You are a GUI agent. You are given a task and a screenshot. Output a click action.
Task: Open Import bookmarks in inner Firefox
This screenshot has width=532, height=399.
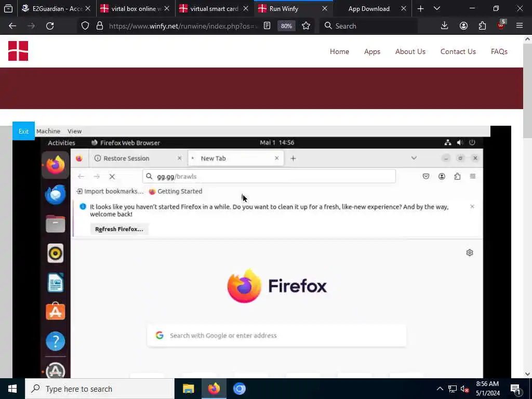pyautogui.click(x=110, y=191)
